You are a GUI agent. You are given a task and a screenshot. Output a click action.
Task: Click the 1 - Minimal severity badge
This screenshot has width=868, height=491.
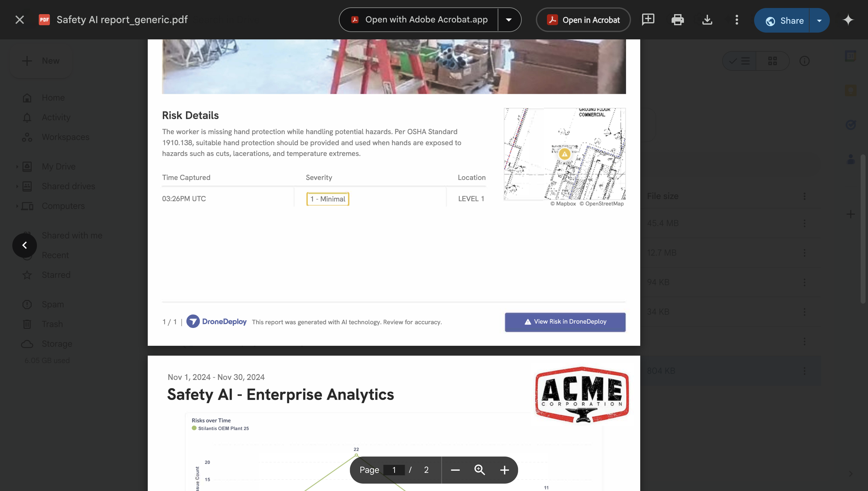(x=328, y=199)
